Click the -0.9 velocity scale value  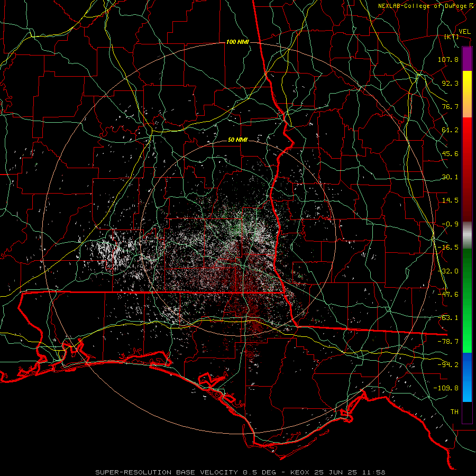pos(450,224)
